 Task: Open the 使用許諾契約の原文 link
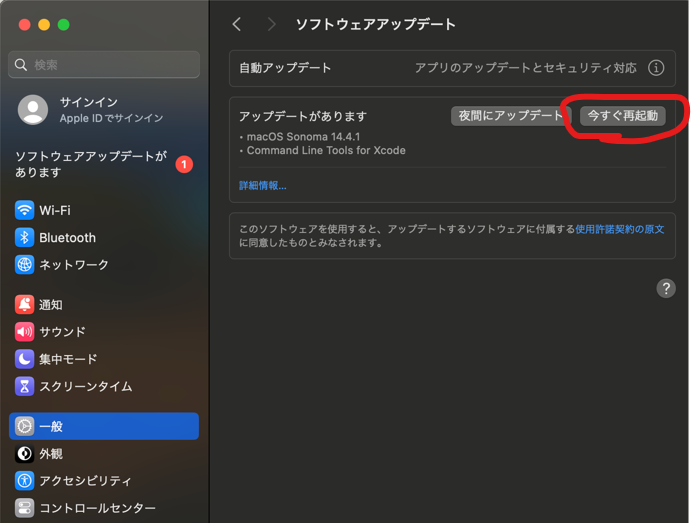click(x=620, y=229)
